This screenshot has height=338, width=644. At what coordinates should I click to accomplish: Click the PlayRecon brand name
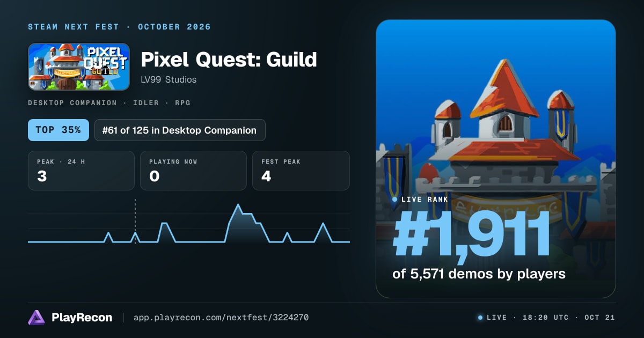[x=82, y=318]
